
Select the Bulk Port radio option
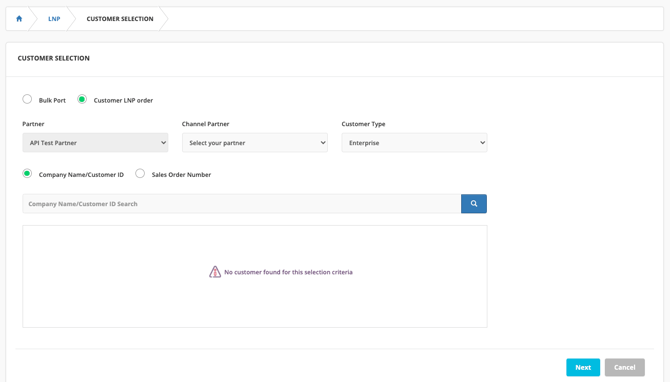tap(27, 99)
